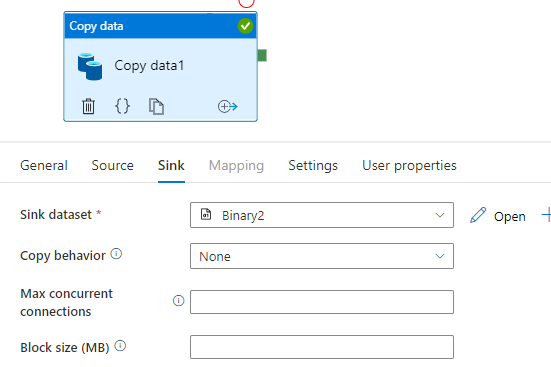
Task: Select the Sink tab
Action: (x=171, y=166)
